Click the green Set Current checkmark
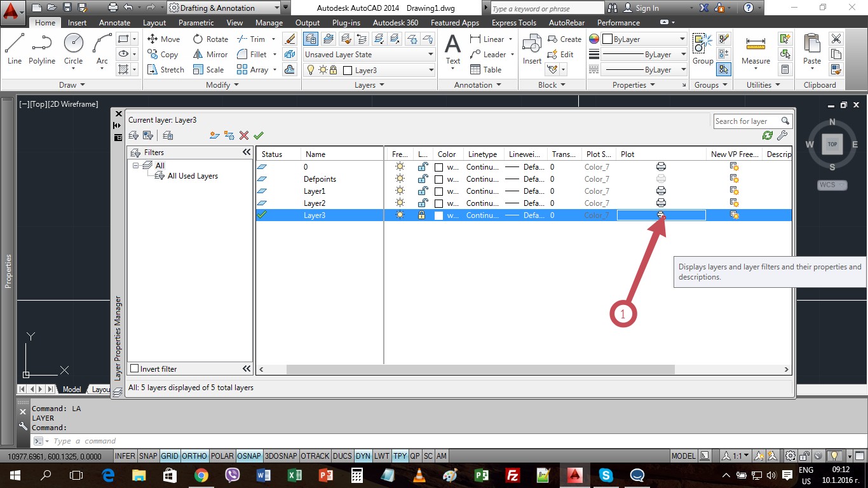 (258, 135)
